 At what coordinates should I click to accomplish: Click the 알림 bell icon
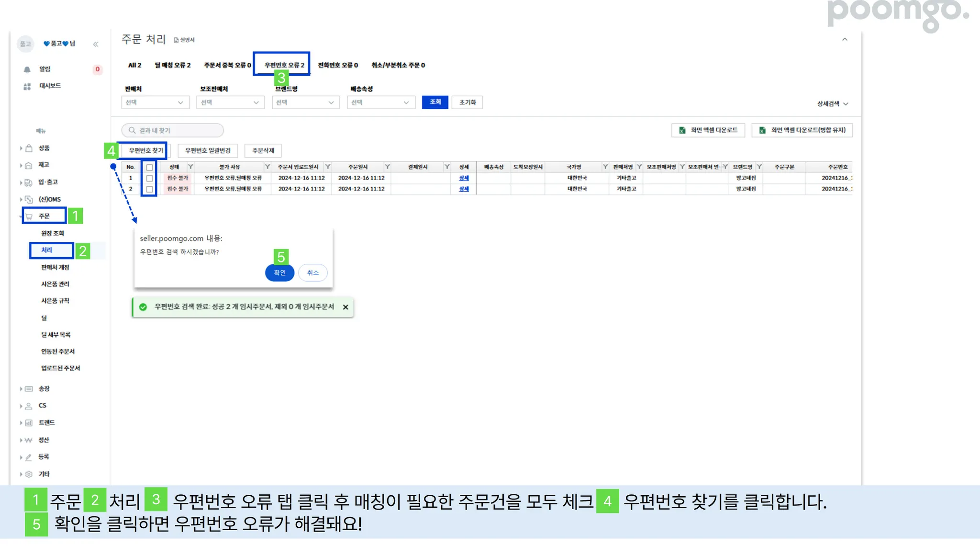pos(27,69)
